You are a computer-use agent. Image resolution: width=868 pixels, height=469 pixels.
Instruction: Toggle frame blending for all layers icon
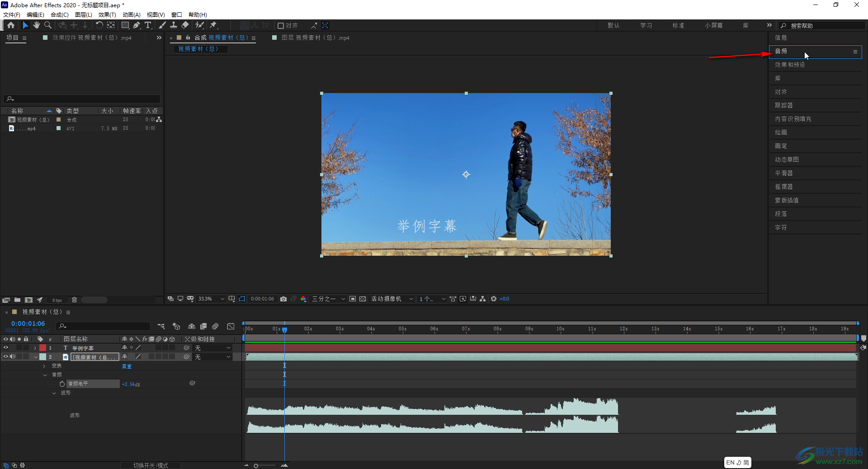click(203, 326)
